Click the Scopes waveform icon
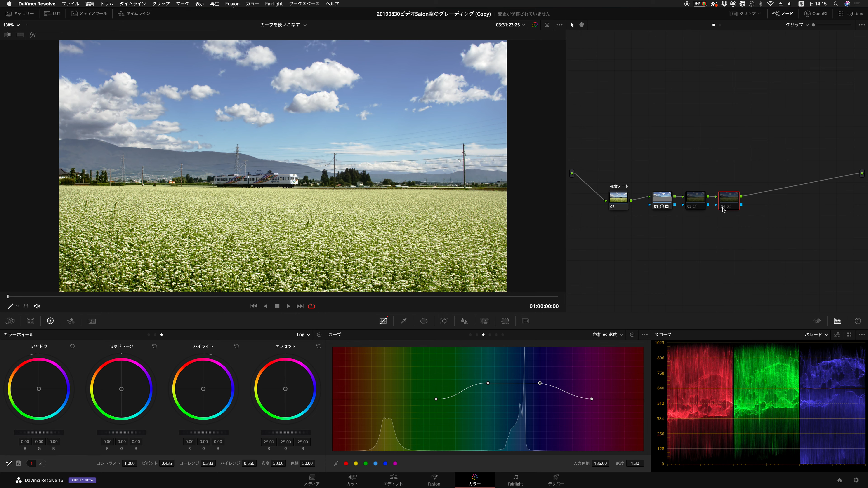The image size is (868, 488). pyautogui.click(x=837, y=321)
